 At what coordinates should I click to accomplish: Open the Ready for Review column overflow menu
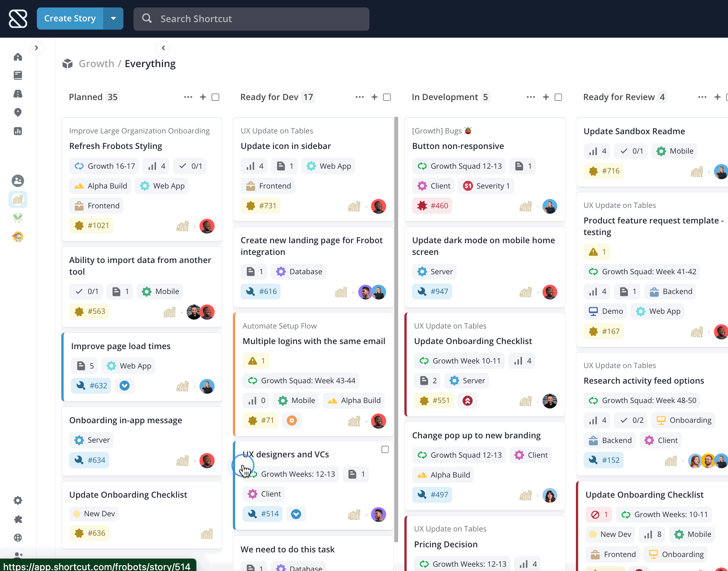tap(702, 97)
